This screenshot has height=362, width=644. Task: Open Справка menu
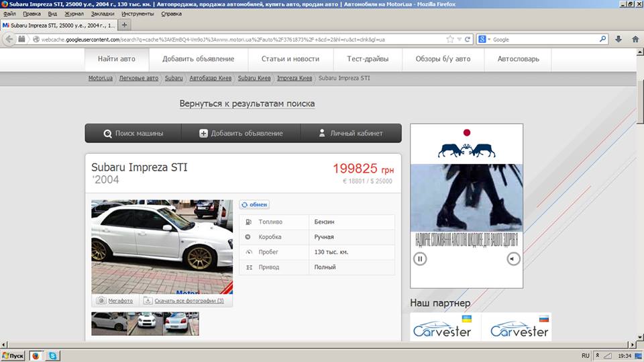(x=171, y=13)
